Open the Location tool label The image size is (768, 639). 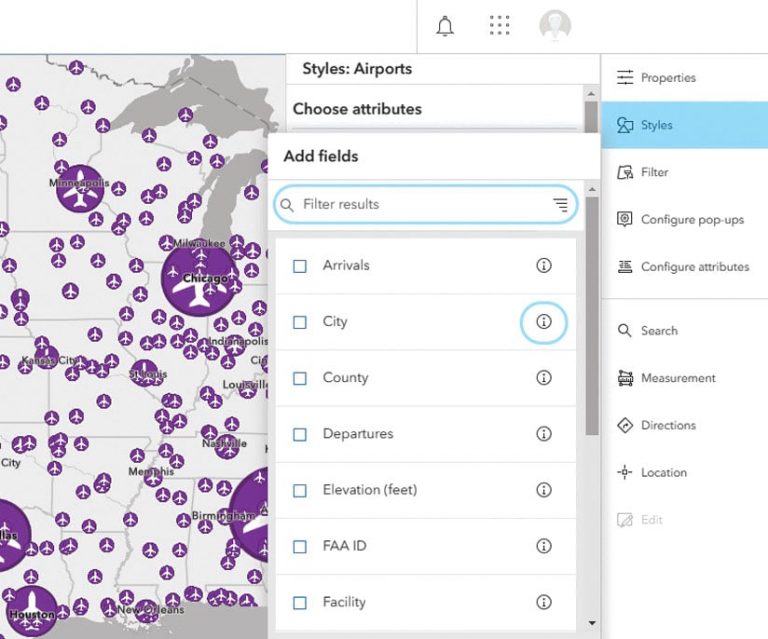pyautogui.click(x=664, y=473)
